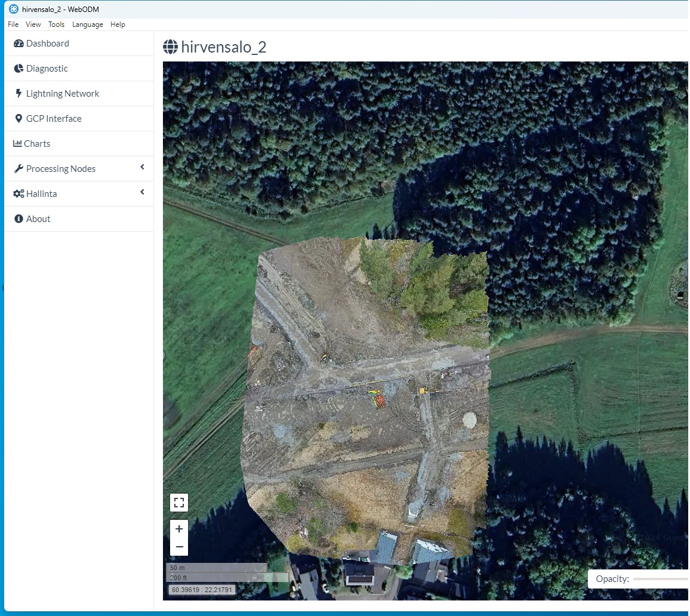Screen dimensions: 690x616
Task: Open GCP Interface via its map pin icon
Action: (19, 118)
